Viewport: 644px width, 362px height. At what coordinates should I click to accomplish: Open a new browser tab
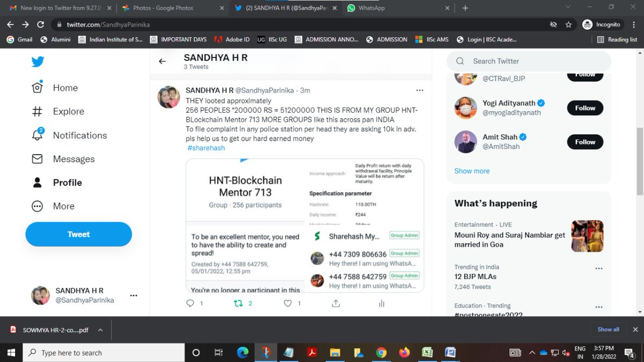(465, 8)
